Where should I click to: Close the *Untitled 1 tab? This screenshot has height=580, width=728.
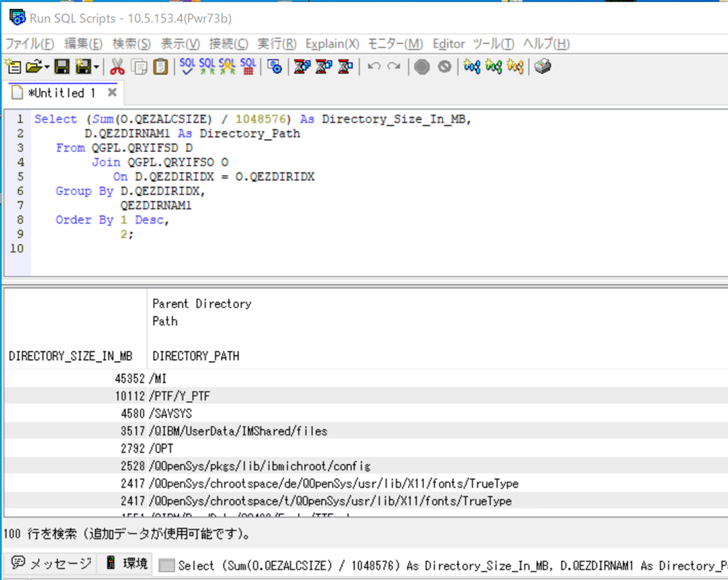[x=112, y=93]
